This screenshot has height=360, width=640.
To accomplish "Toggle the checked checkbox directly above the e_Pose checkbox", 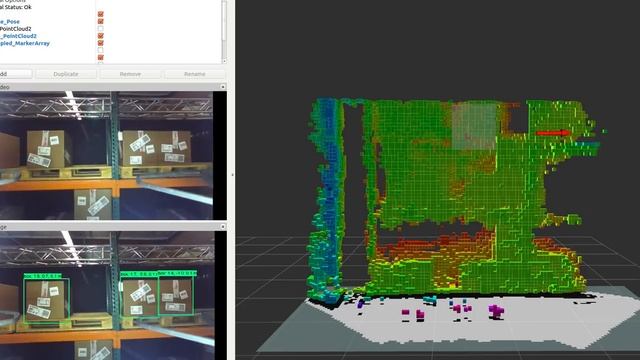I will (x=100, y=14).
